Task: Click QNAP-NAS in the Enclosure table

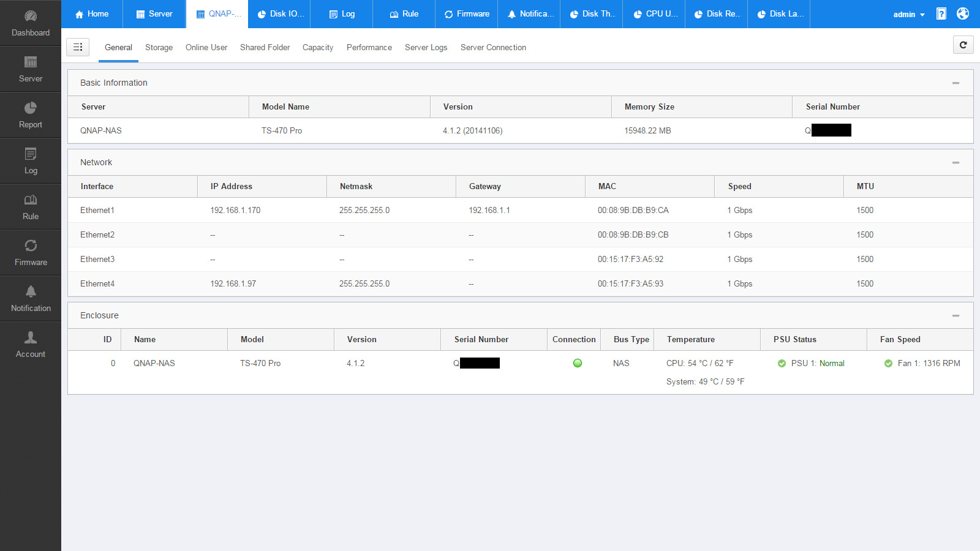Action: coord(154,363)
